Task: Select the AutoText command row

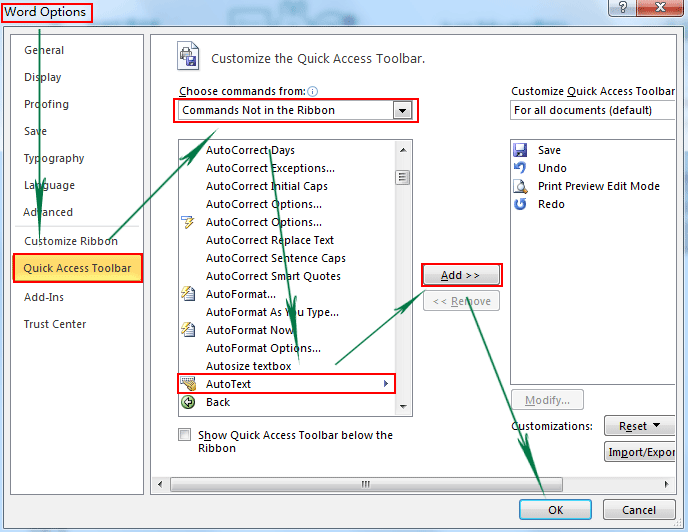Action: click(287, 384)
